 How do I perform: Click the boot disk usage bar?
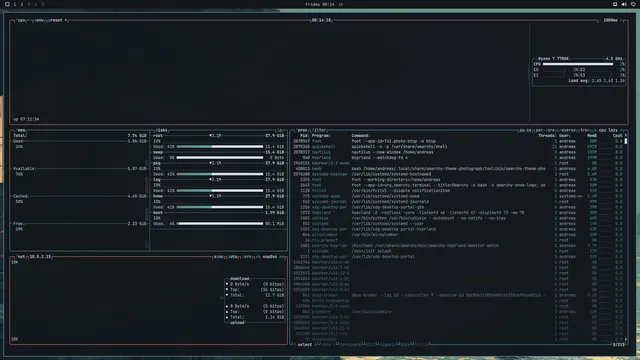tap(220, 224)
